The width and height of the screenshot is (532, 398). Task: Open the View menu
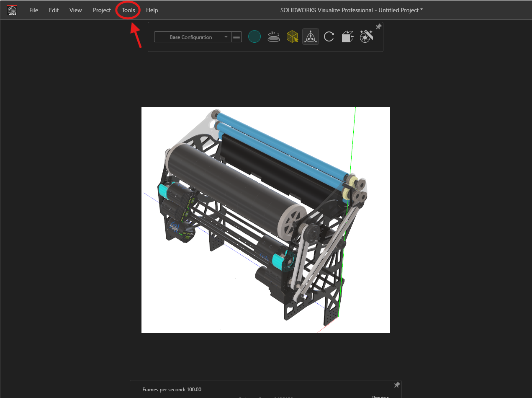75,10
